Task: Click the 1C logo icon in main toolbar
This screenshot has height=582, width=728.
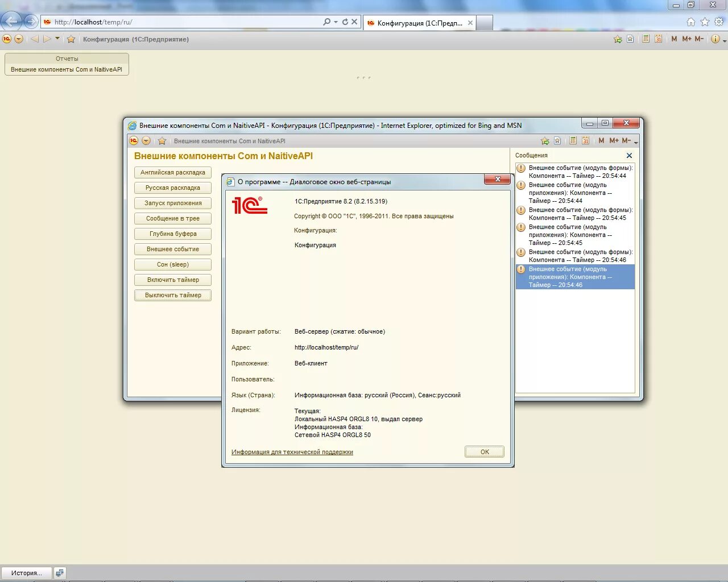Action: [7, 39]
